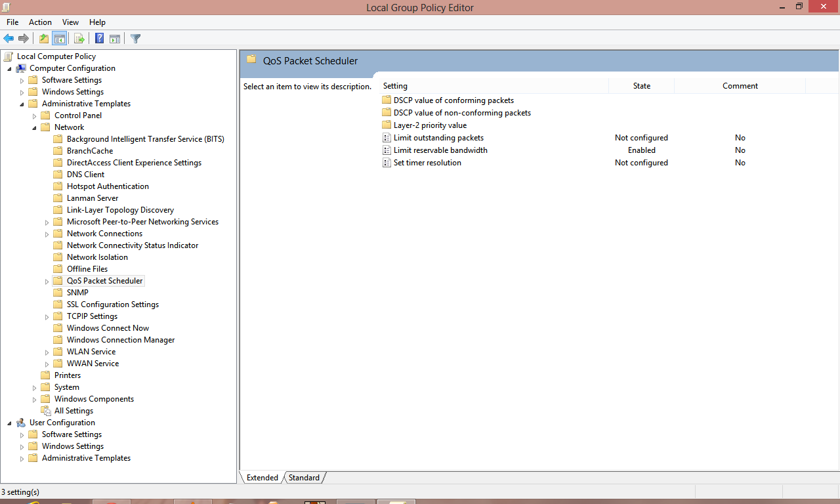The image size is (840, 504).
Task: Click the folder icon beside Layer-2 priority value
Action: point(387,125)
